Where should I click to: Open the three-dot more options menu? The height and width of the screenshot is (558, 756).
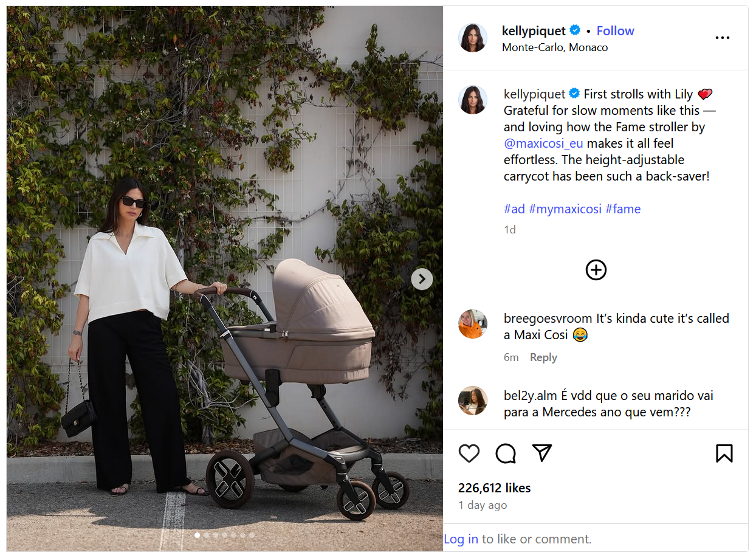coord(722,38)
